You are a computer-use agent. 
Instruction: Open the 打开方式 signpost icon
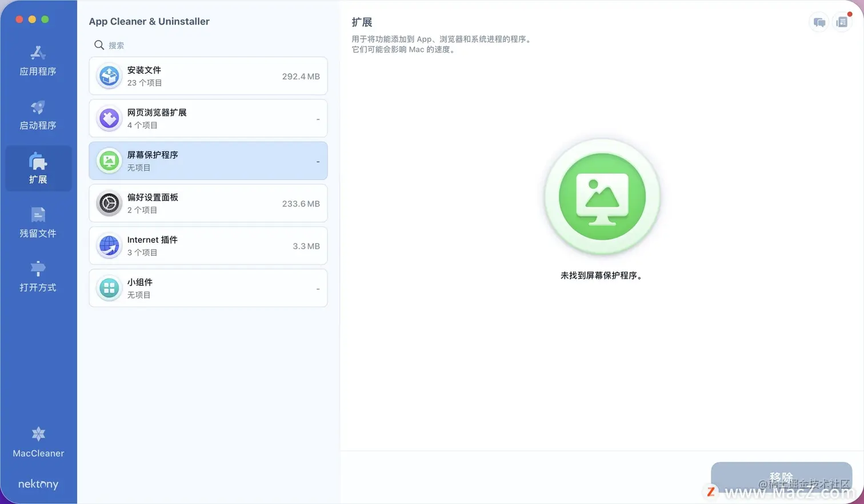point(38,267)
